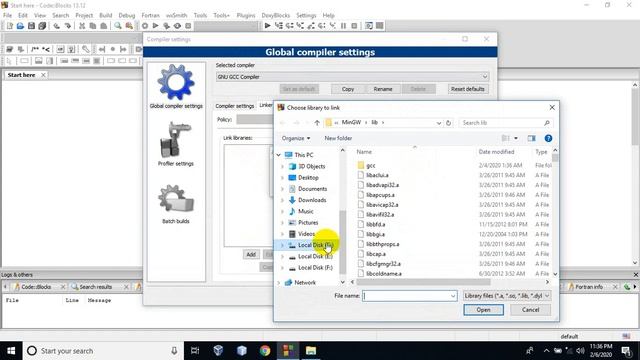
Task: Open the notification center icon
Action: coord(627,351)
